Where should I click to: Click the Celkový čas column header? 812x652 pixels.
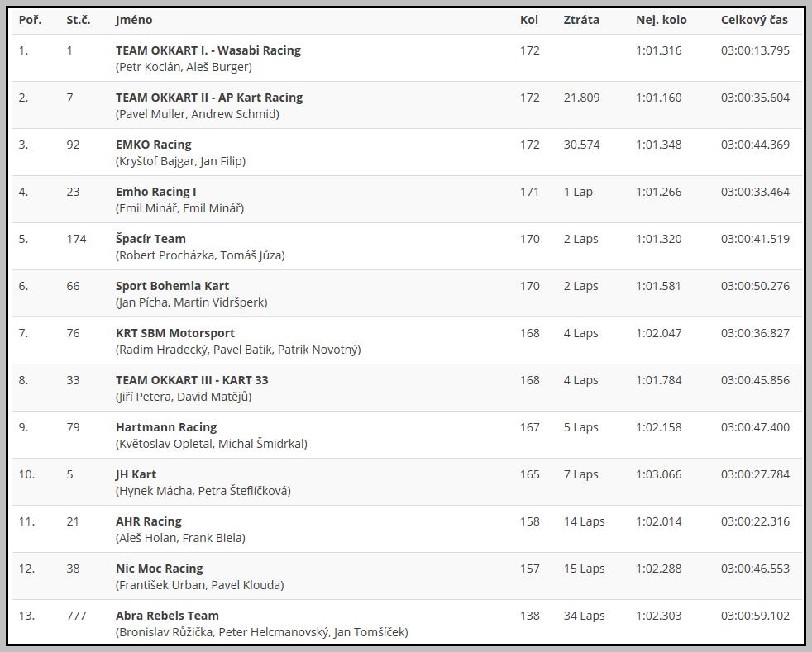point(754,20)
